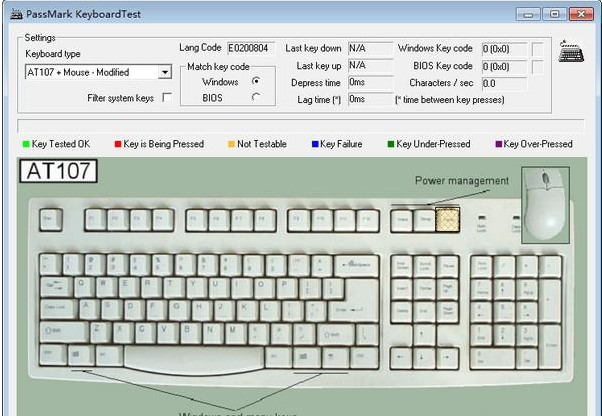602x416 pixels.
Task: Click the Lag time 0ms field
Action: (370, 99)
